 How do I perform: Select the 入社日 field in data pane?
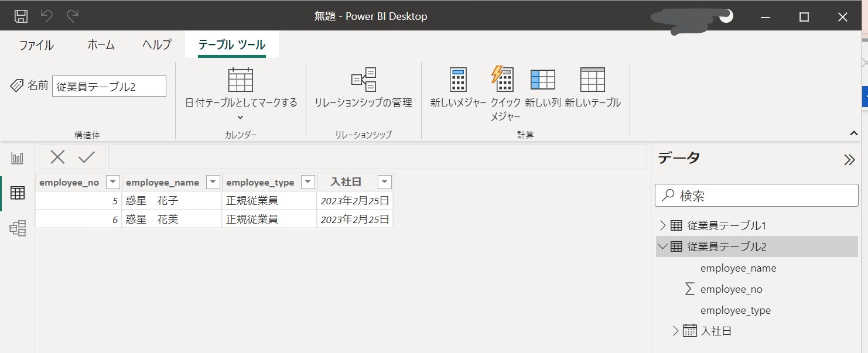716,331
